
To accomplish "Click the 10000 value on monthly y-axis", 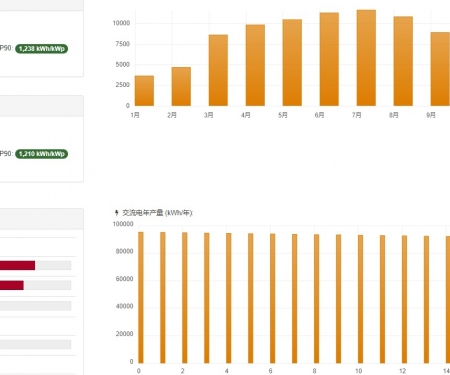I will tap(121, 23).
